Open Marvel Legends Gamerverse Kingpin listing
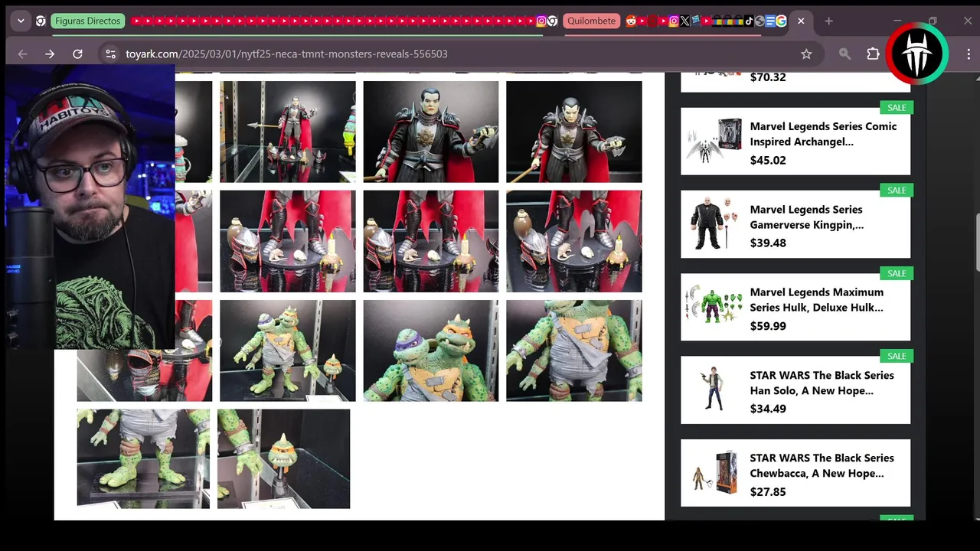The height and width of the screenshot is (551, 980). tap(806, 217)
